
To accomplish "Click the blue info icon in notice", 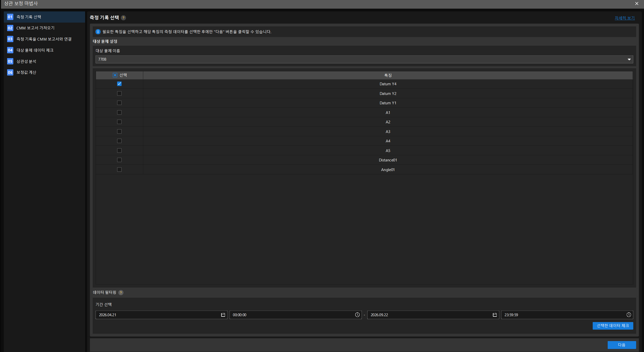I will 98,32.
